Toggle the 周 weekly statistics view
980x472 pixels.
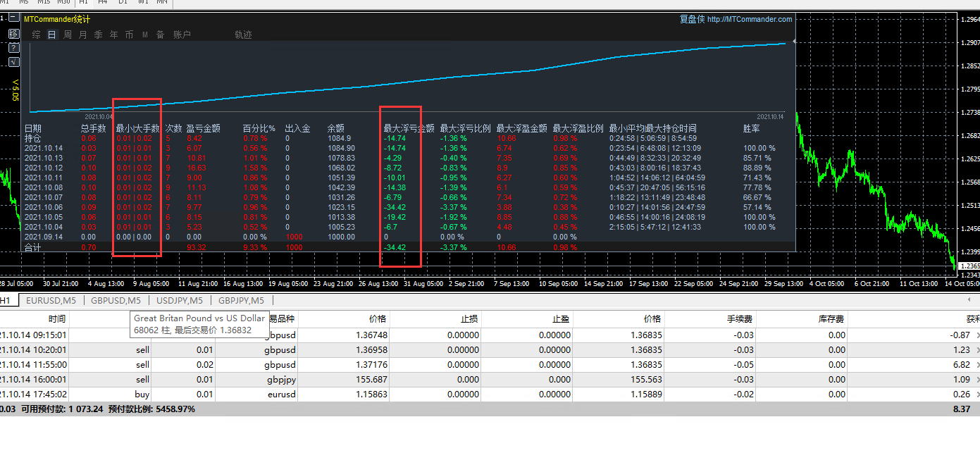point(67,34)
